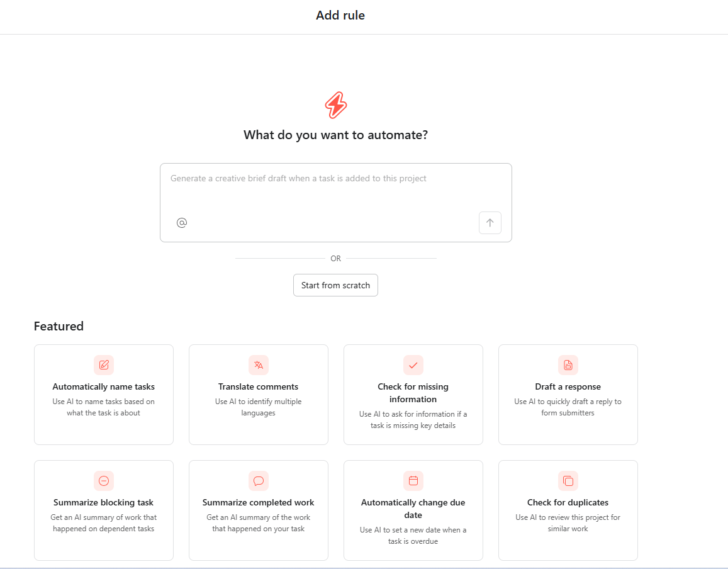Click the Automatically change due date calendar icon
This screenshot has width=728, height=569.
pyautogui.click(x=413, y=481)
